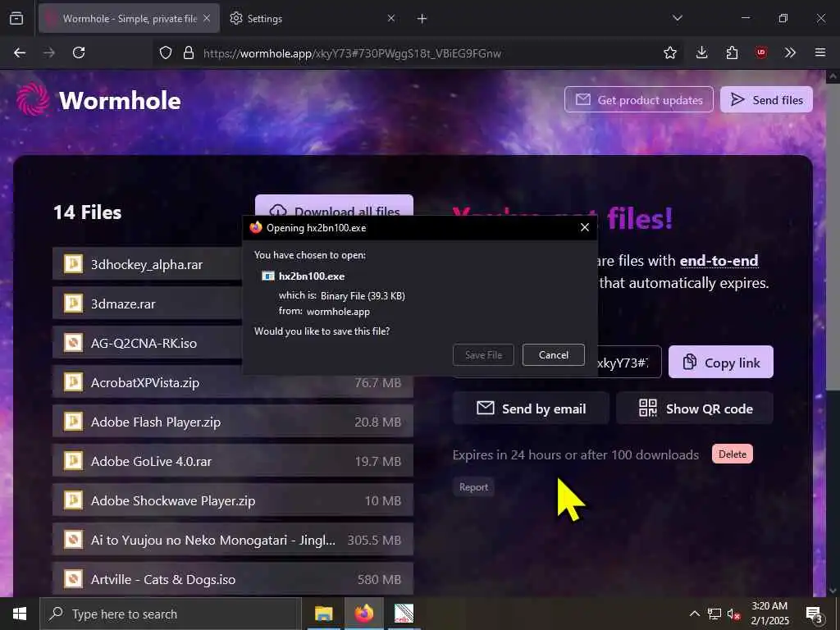
Task: Show more tools overflow chevron
Action: coord(790,52)
